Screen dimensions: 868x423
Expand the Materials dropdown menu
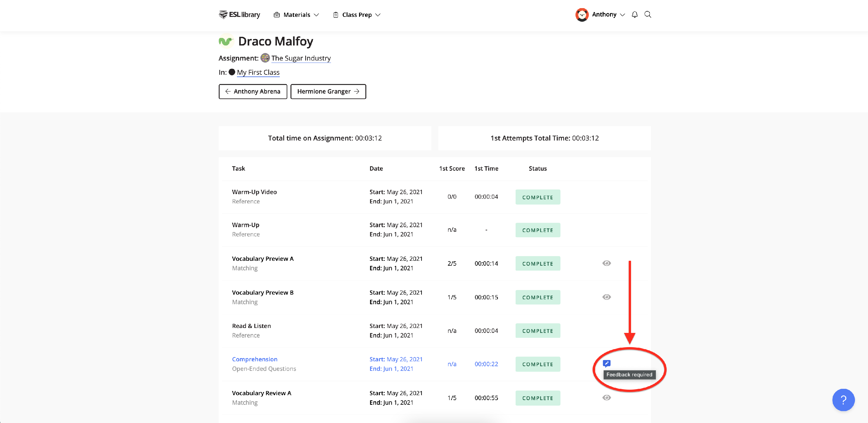296,15
